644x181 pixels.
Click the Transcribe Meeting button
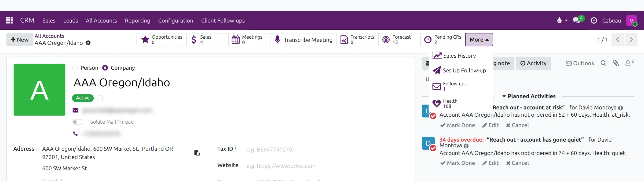click(x=303, y=40)
